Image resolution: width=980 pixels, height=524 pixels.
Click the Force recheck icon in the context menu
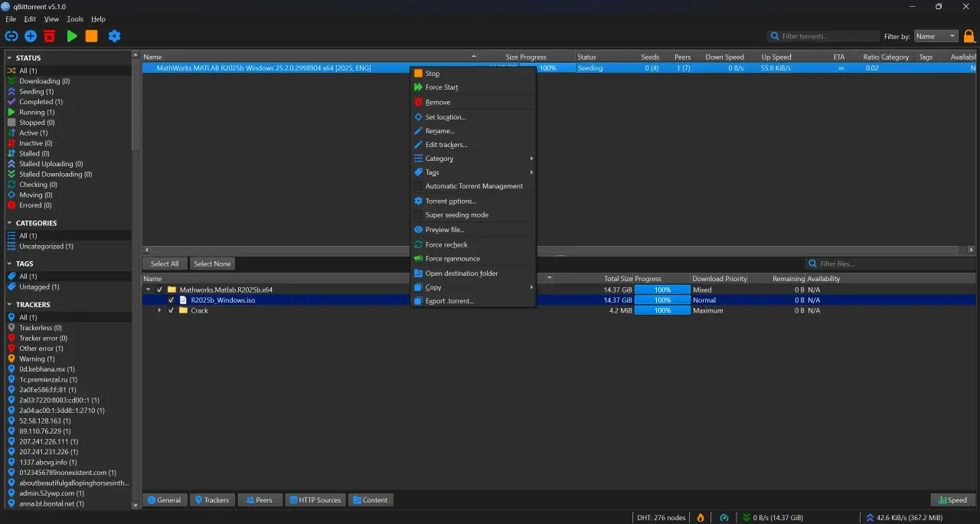(x=418, y=245)
